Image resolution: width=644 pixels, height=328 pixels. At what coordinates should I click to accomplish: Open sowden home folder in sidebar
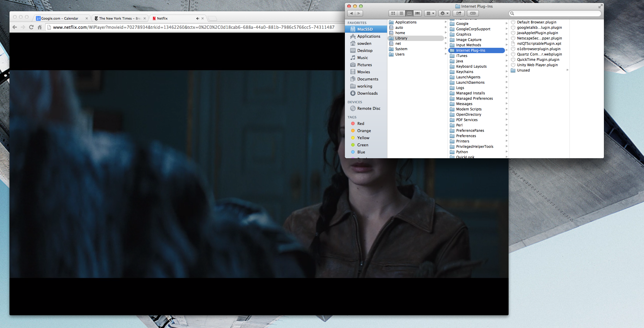click(x=366, y=43)
